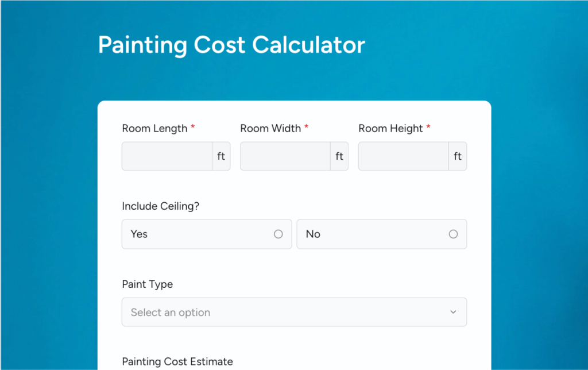The image size is (588, 370).
Task: Click the Paint Type field label
Action: 147,284
